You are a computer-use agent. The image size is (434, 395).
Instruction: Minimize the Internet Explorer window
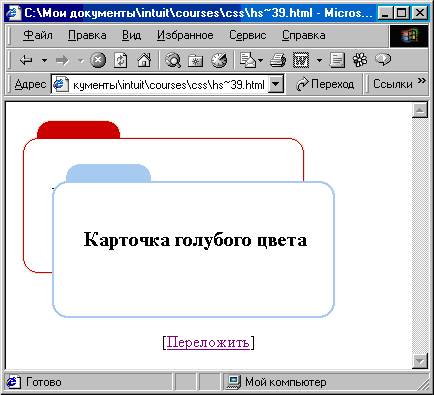[385, 13]
